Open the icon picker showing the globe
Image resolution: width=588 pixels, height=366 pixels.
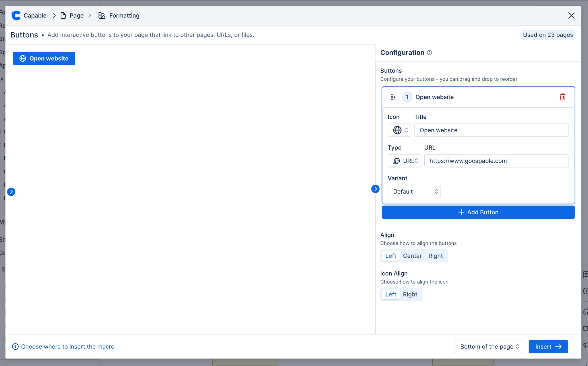point(399,130)
